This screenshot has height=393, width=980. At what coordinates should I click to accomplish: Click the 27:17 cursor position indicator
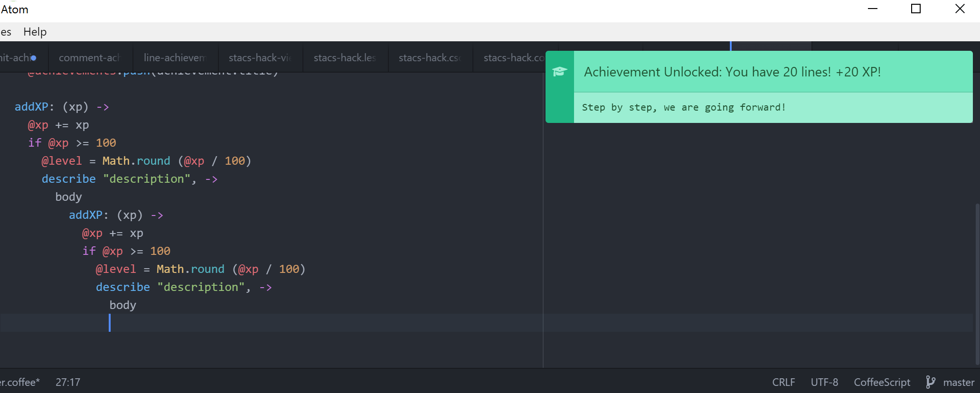[x=68, y=382]
